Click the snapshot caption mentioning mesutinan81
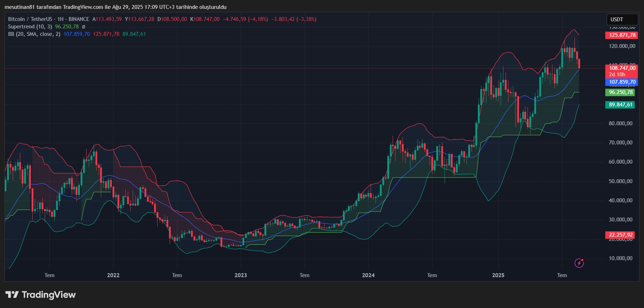 coord(115,7)
